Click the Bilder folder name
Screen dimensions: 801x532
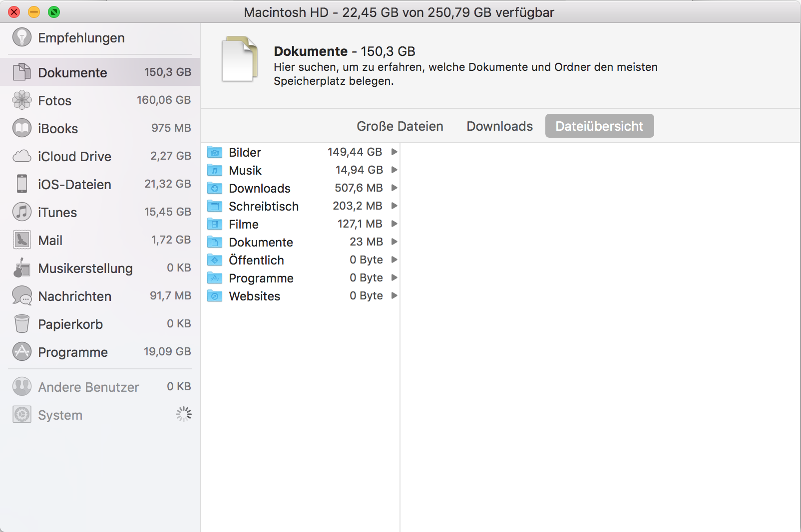pos(245,153)
